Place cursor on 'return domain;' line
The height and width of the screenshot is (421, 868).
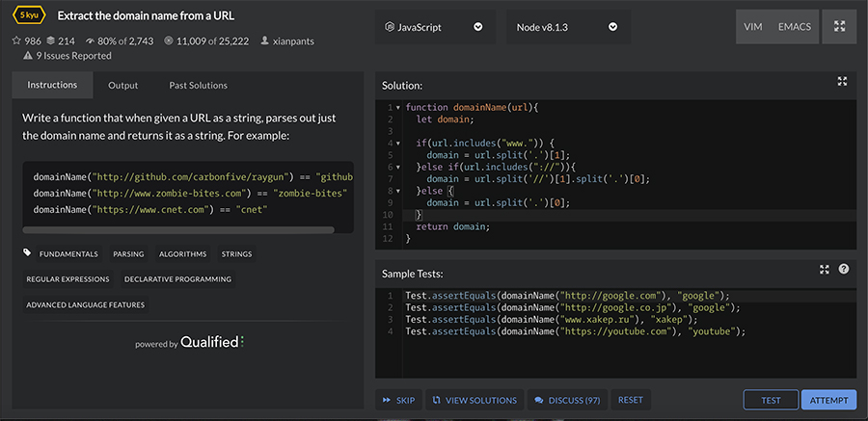453,226
